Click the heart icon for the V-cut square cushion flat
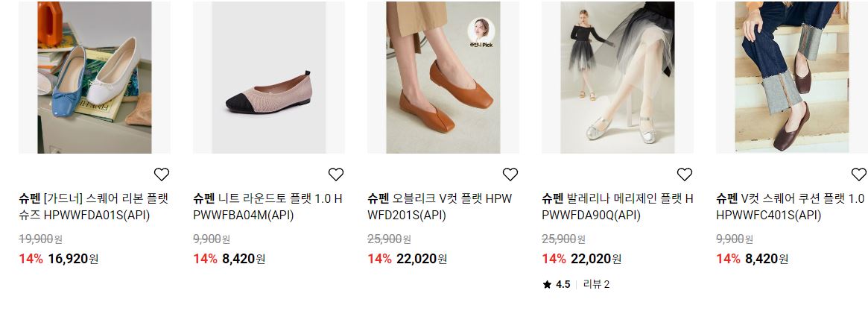 pyautogui.click(x=858, y=174)
